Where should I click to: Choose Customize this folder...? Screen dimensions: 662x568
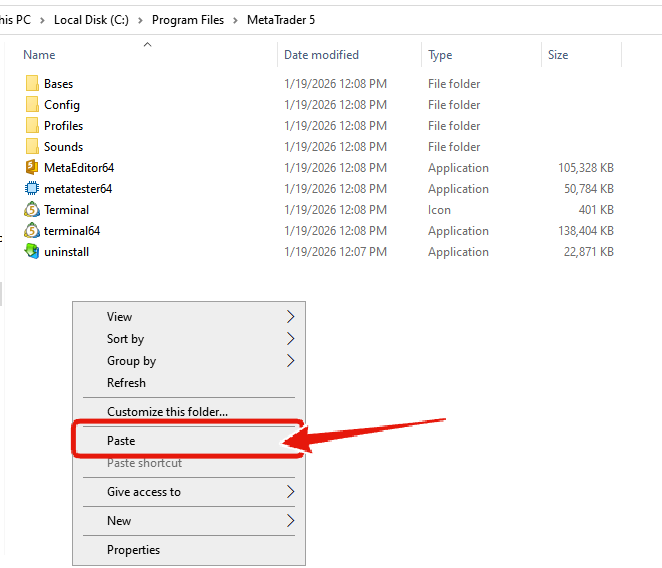tap(189, 412)
